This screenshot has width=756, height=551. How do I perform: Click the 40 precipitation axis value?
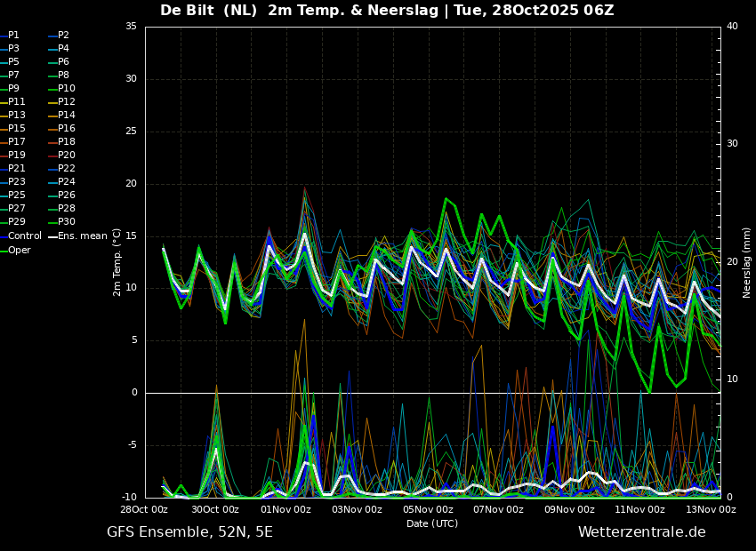(732, 26)
